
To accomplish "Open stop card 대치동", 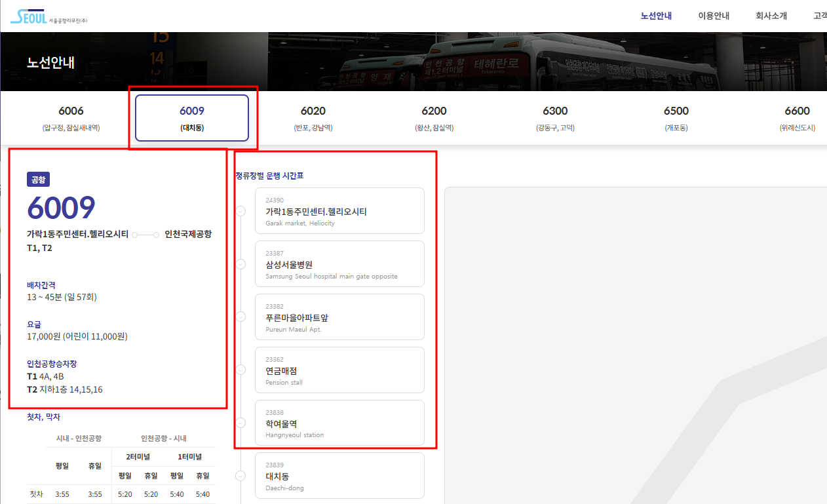I will [339, 475].
